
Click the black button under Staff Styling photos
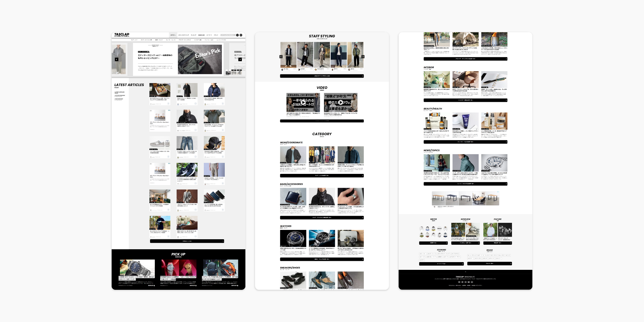[x=322, y=76]
